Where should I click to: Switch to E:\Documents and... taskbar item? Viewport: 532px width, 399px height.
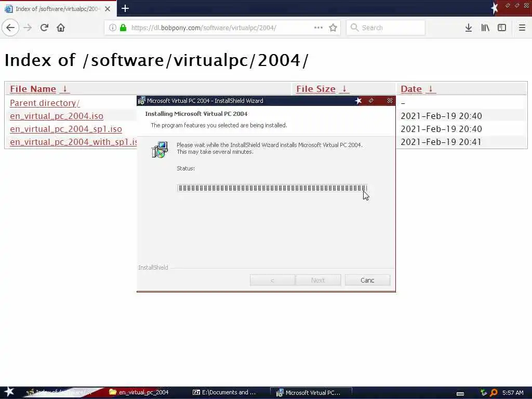224,392
